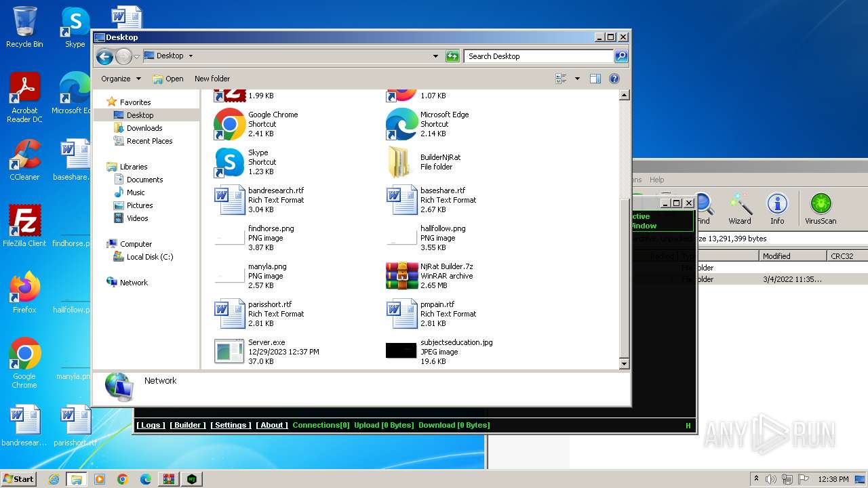Select the pmpain.rtf file icon
The image size is (868, 488).
[401, 314]
